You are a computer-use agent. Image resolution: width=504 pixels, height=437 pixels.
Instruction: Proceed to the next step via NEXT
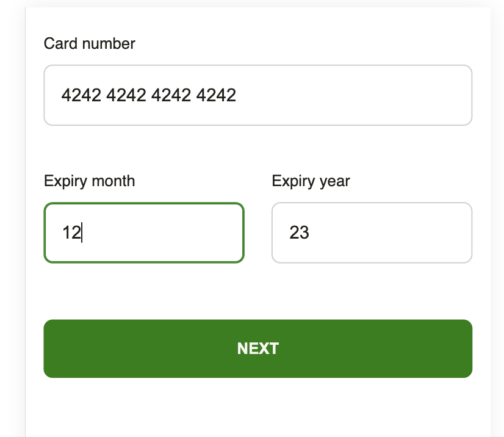click(x=257, y=349)
